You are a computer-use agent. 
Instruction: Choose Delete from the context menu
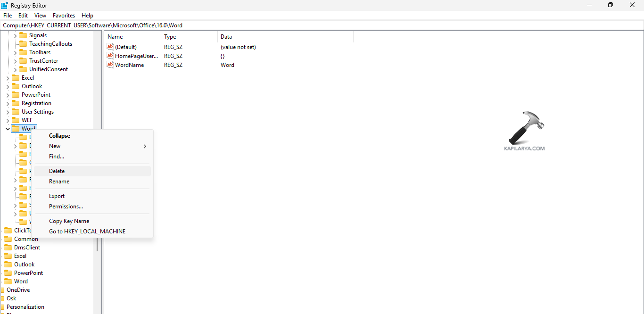tap(57, 171)
